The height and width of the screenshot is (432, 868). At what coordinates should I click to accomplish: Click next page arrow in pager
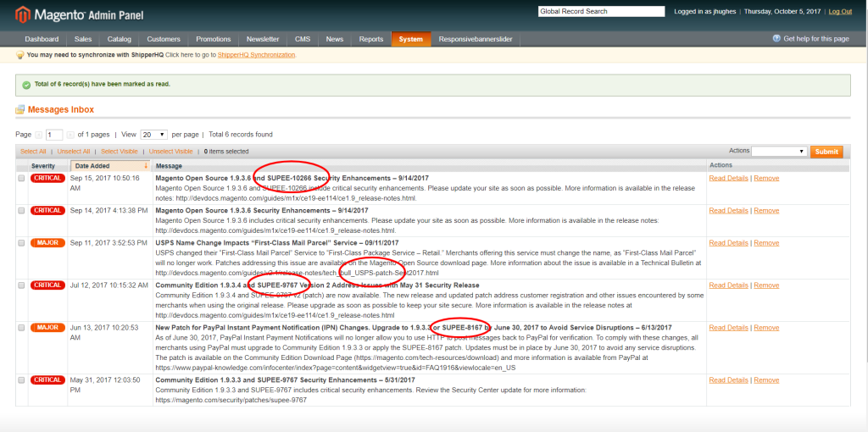[70, 135]
